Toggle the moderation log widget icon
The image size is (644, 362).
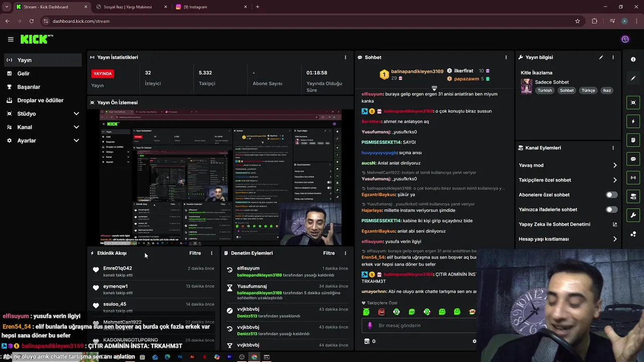click(x=633, y=140)
